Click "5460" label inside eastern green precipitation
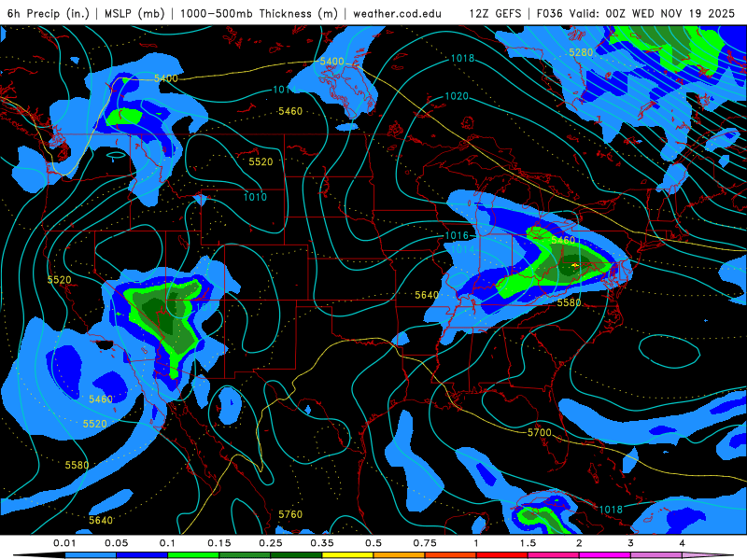 click(x=563, y=240)
